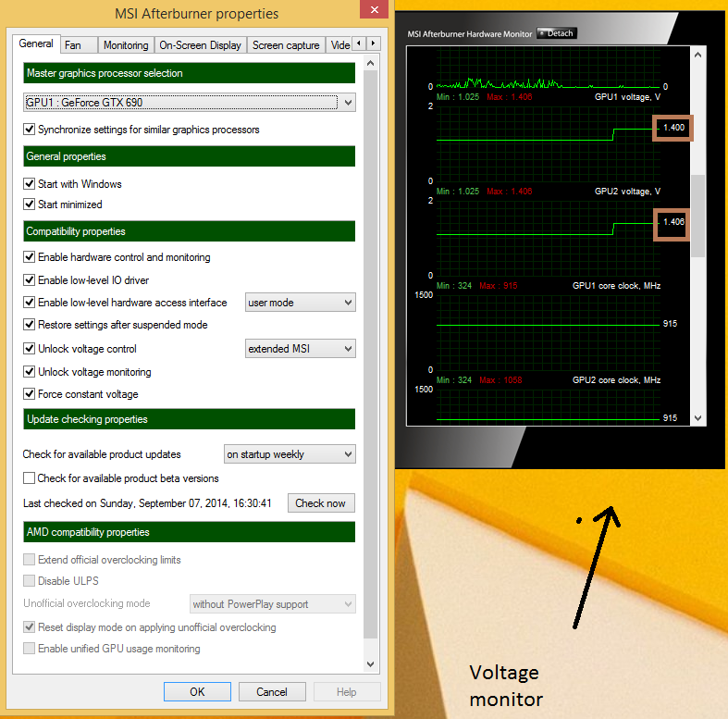Screen dimensions: 728x719
Task: Click AMD compatibility properties header
Action: tap(190, 532)
